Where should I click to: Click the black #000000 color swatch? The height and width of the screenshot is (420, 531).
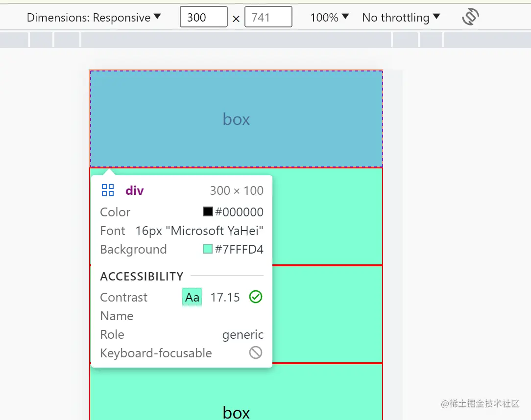(x=208, y=211)
